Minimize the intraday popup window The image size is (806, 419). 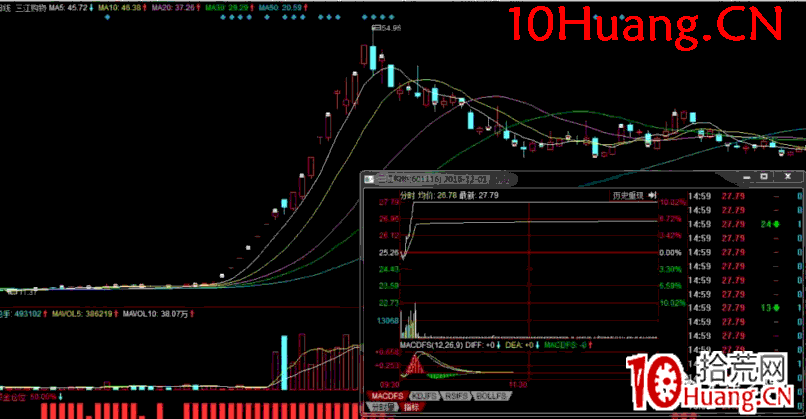(747, 177)
